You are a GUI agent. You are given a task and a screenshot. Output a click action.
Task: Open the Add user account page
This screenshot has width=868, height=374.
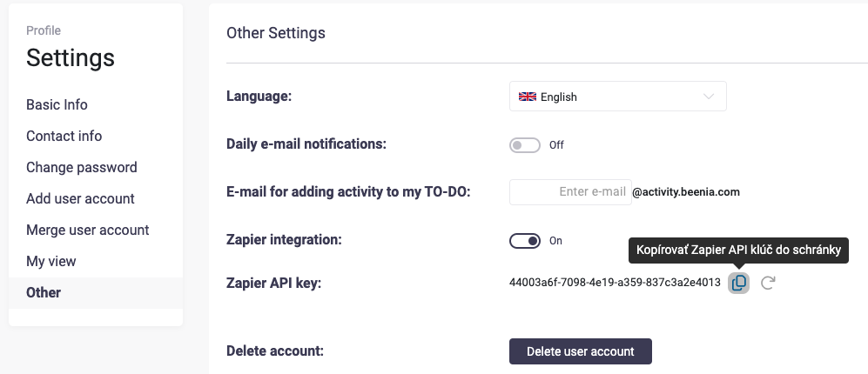tap(80, 198)
